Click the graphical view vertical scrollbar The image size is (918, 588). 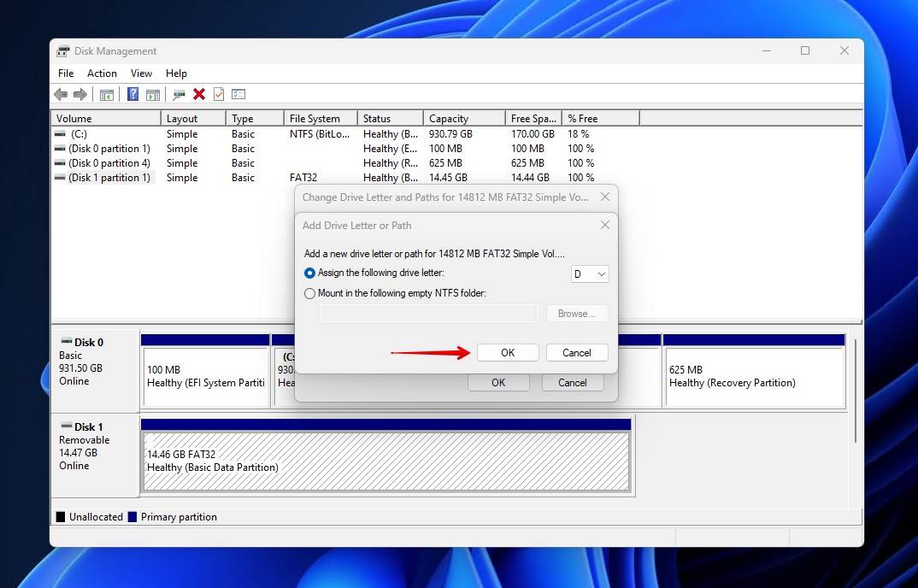(856, 391)
